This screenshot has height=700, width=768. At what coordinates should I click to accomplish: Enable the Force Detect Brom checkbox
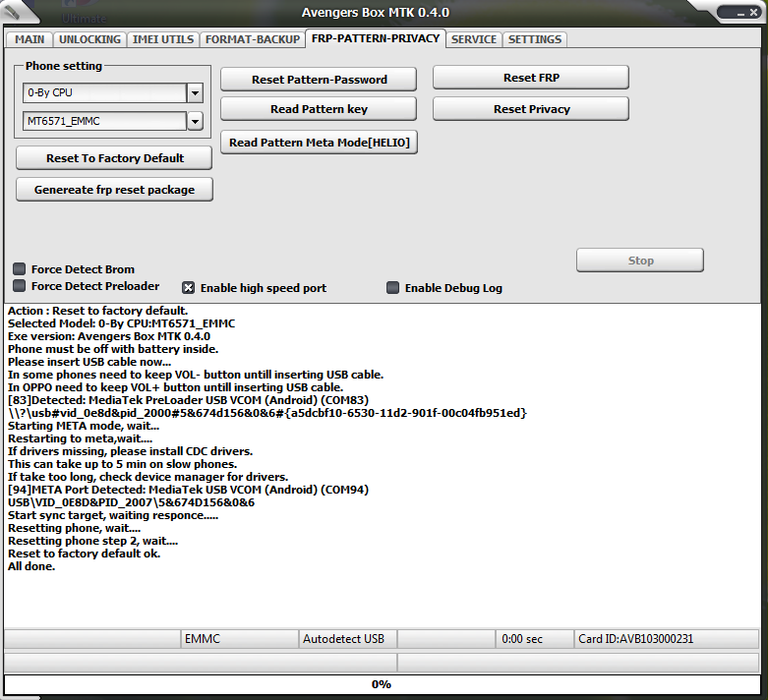(19, 268)
